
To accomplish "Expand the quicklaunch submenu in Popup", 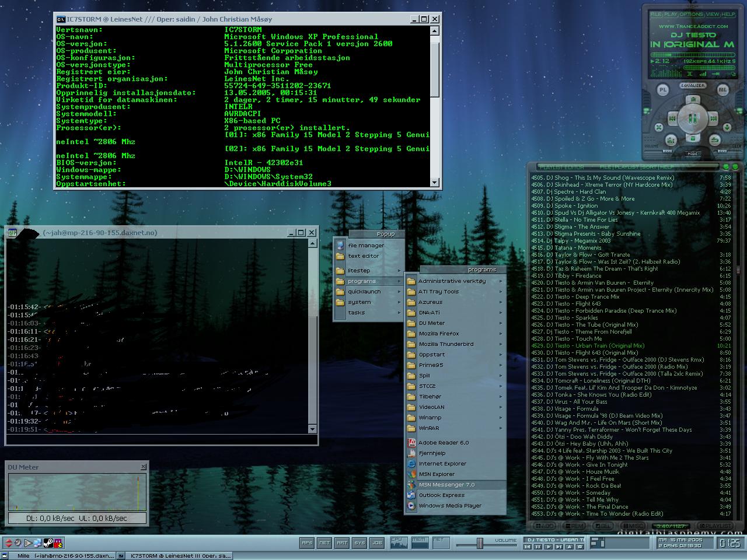I will pyautogui.click(x=368, y=292).
